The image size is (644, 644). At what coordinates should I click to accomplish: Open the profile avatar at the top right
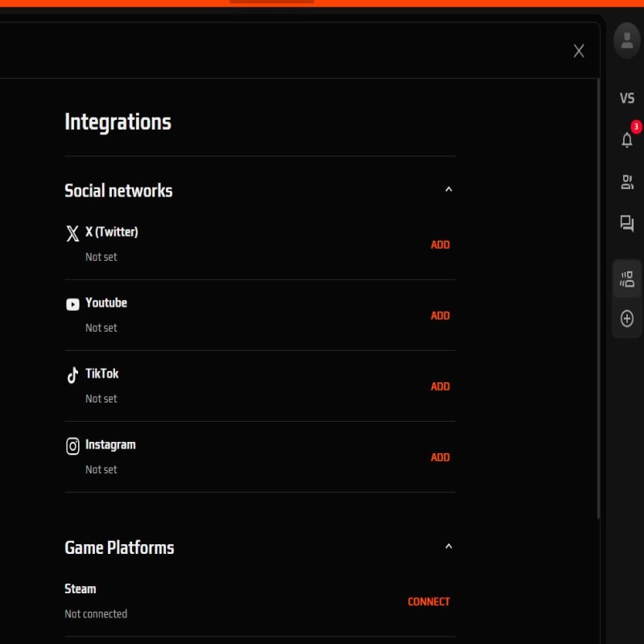click(627, 40)
